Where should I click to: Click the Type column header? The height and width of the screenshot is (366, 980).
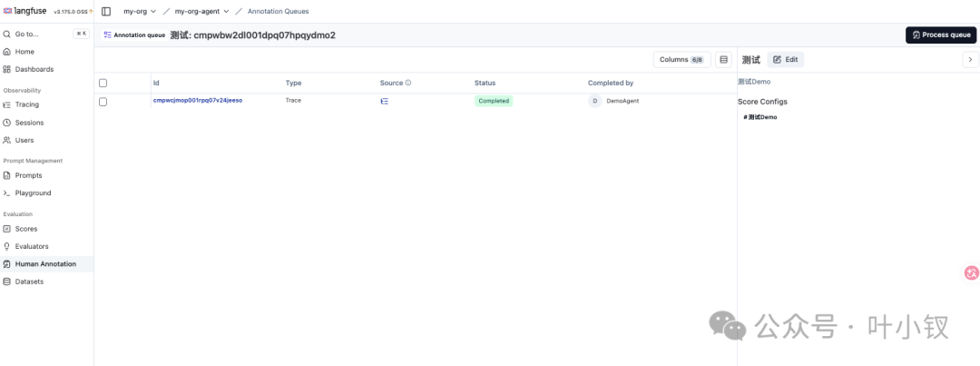coord(294,83)
